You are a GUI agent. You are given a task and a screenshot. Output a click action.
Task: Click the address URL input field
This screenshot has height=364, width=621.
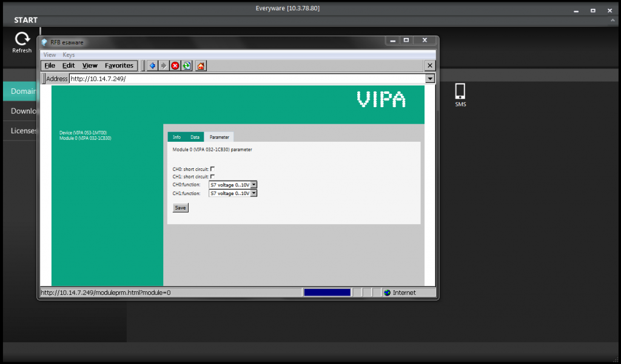click(x=247, y=79)
